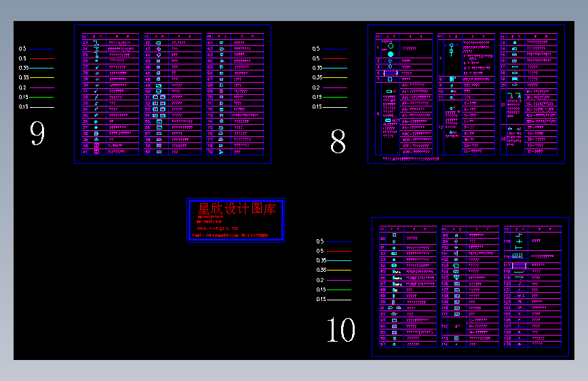
Task: Select the red 0.5 line in sheet 9 legend
Action: click(x=41, y=58)
